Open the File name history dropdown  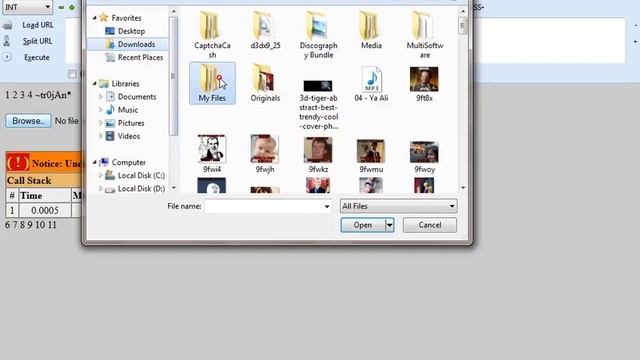327,207
